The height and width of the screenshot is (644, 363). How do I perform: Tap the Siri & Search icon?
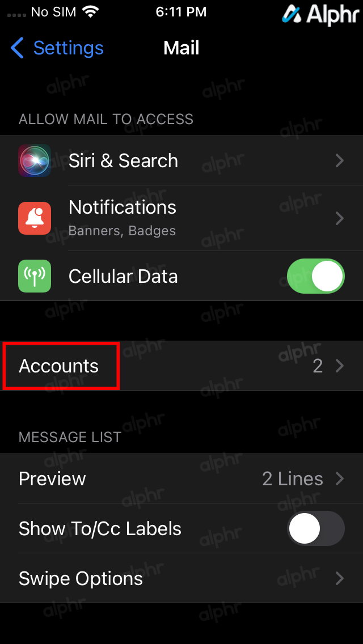(x=35, y=160)
